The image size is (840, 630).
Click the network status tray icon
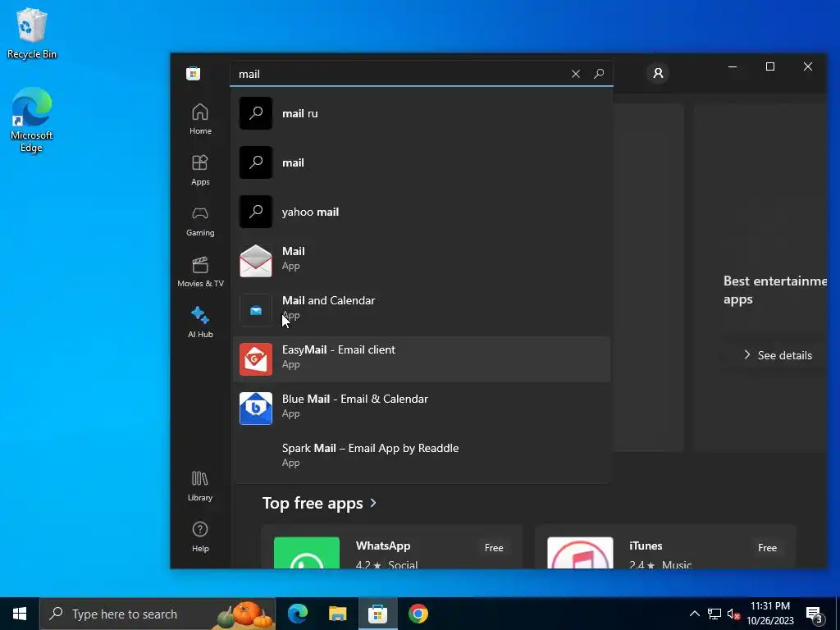click(x=714, y=614)
